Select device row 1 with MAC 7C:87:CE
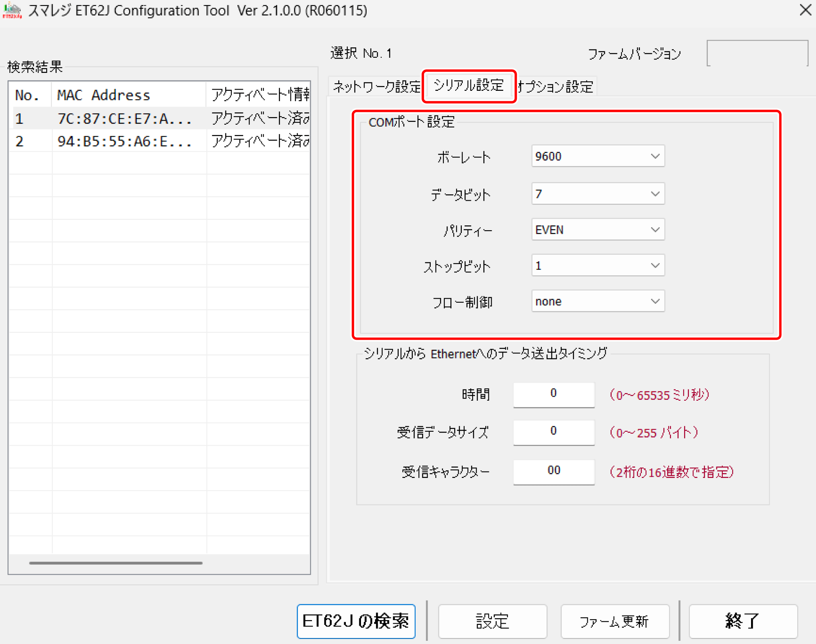The height and width of the screenshot is (644, 816). [x=124, y=119]
